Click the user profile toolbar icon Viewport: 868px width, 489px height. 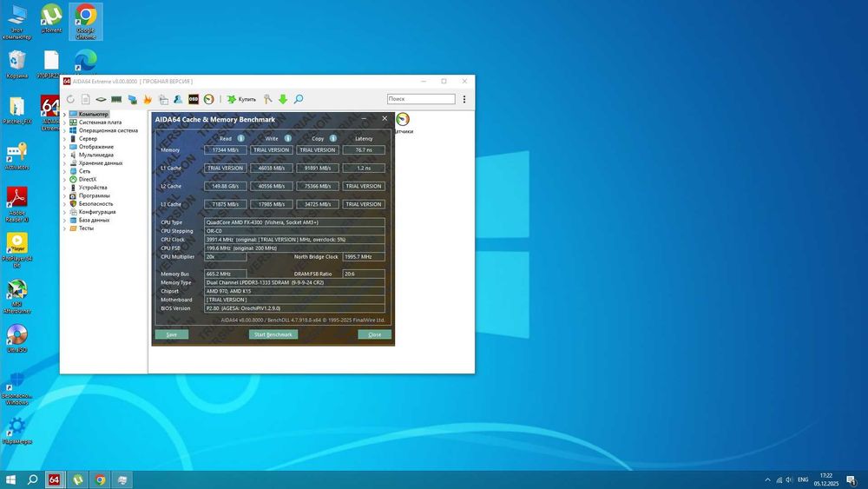tap(178, 99)
